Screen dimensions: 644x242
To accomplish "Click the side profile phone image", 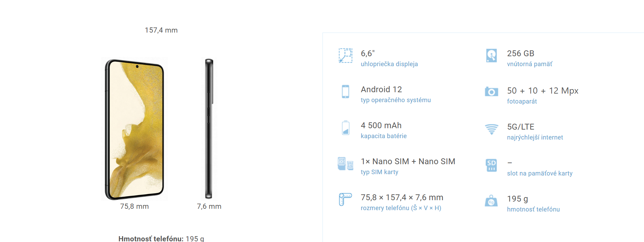I will tap(209, 129).
